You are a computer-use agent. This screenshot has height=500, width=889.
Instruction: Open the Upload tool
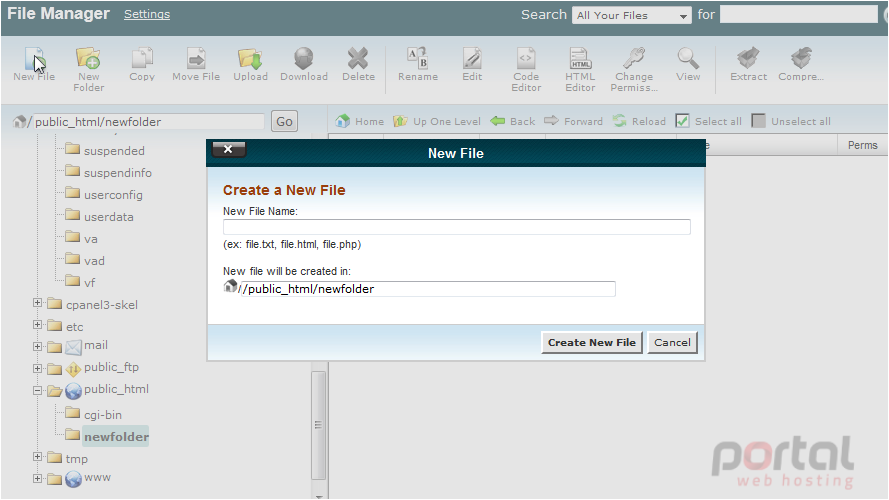(250, 58)
